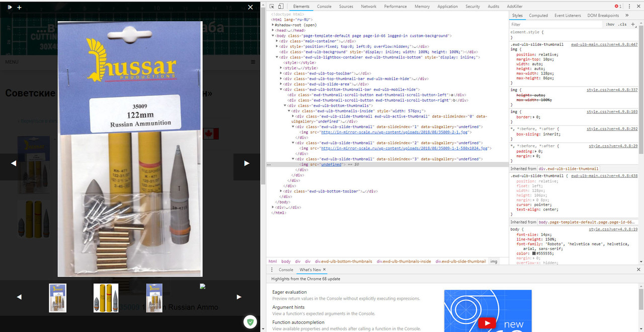Close the lightbox with the X icon
This screenshot has height=332, width=644.
(251, 7)
